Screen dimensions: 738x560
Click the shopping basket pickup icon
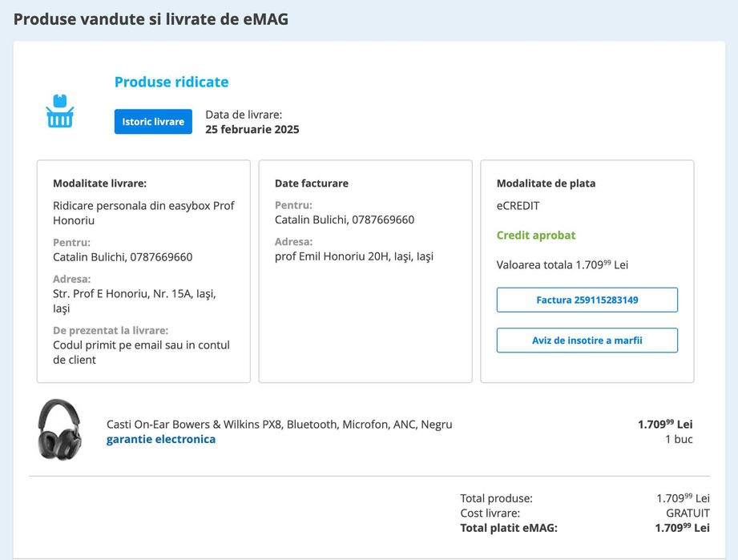coord(60,111)
